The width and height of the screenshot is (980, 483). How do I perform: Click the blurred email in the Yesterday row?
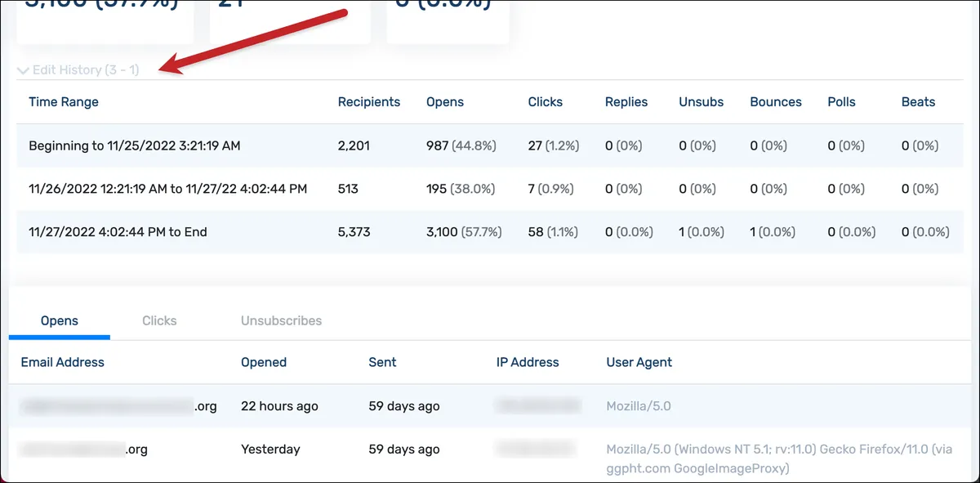pos(84,449)
